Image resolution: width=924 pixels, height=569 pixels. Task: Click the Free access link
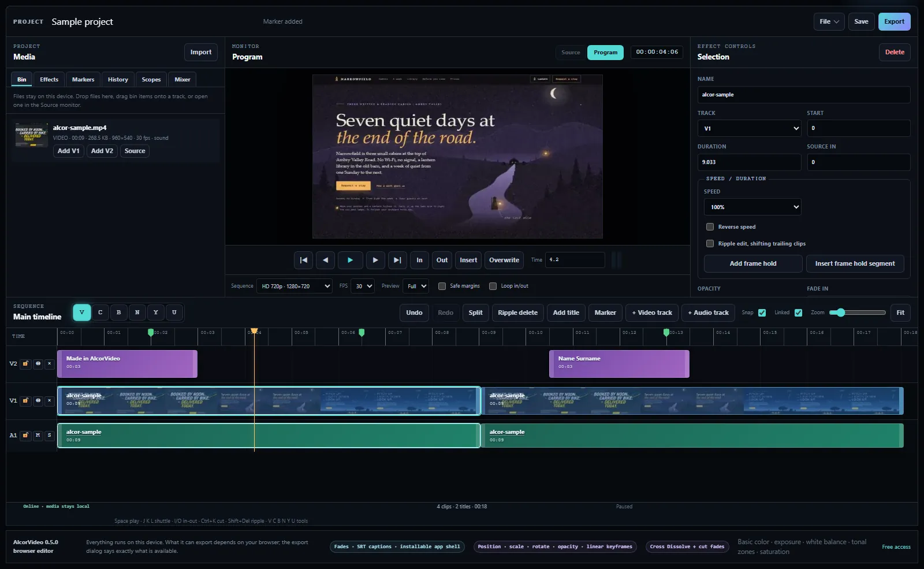pos(896,546)
